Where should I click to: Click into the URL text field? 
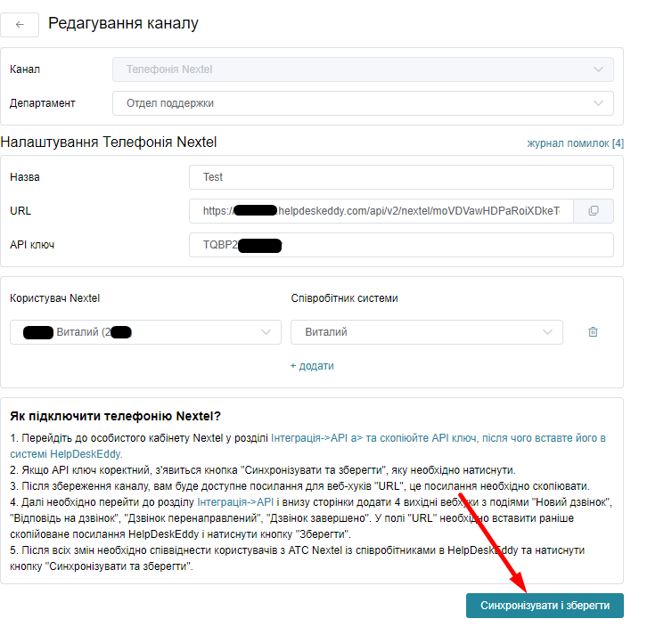(383, 211)
